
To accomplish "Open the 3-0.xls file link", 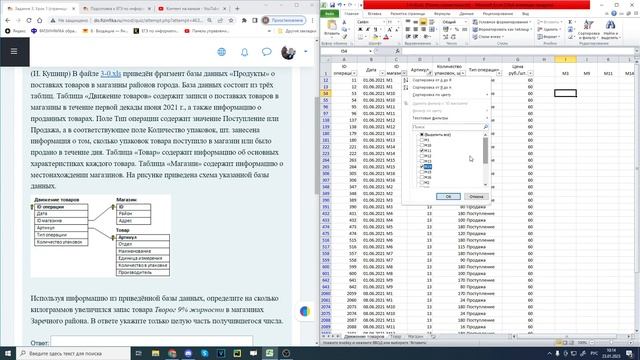I will 111,73.
